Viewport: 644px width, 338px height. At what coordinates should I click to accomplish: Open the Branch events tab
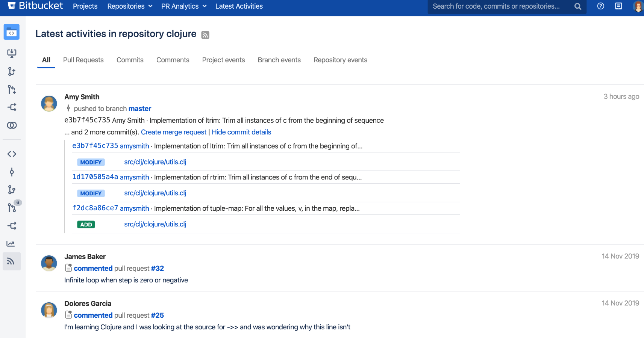(x=279, y=60)
